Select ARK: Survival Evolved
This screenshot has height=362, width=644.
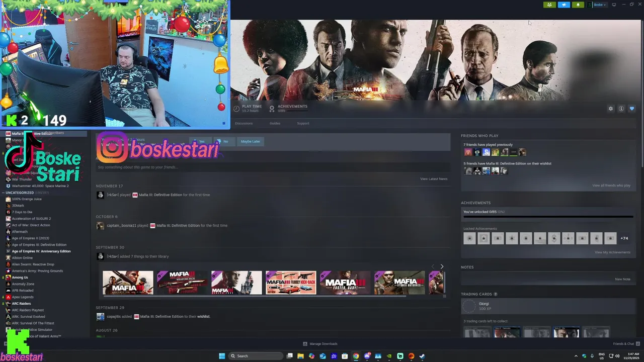28,317
